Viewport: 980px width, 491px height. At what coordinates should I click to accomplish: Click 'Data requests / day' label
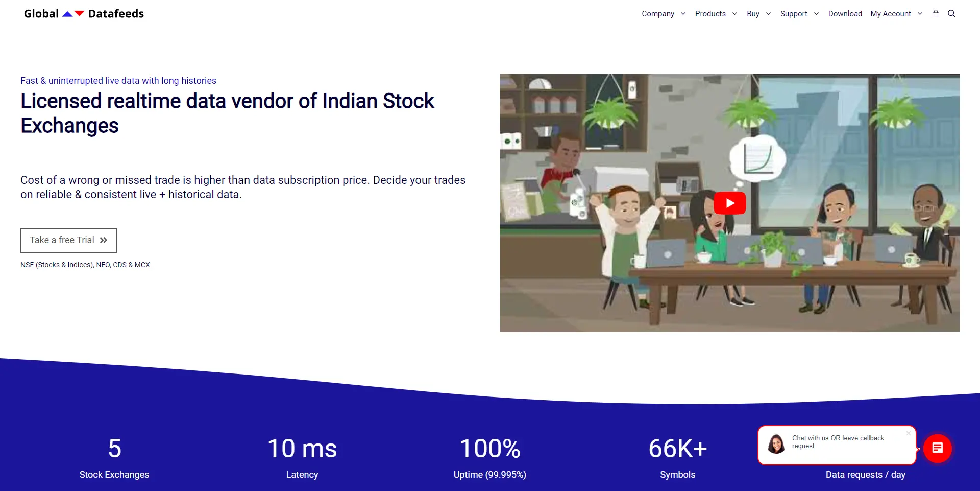[866, 475]
